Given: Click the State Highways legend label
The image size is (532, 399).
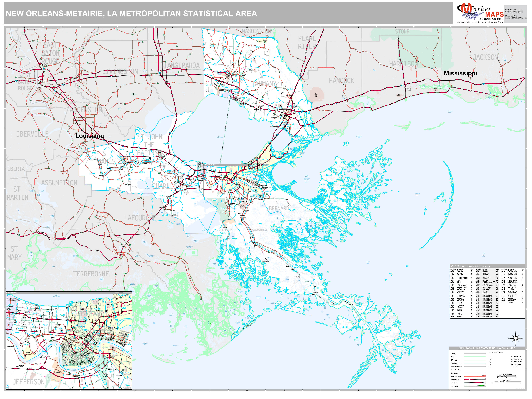Looking at the screenshot, I should click(x=456, y=376).
